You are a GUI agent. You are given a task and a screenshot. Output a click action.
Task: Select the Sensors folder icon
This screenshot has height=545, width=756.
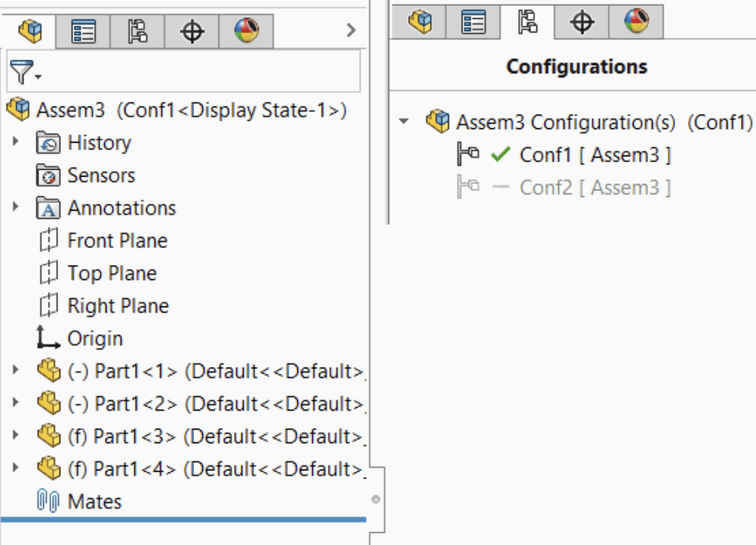pos(48,176)
